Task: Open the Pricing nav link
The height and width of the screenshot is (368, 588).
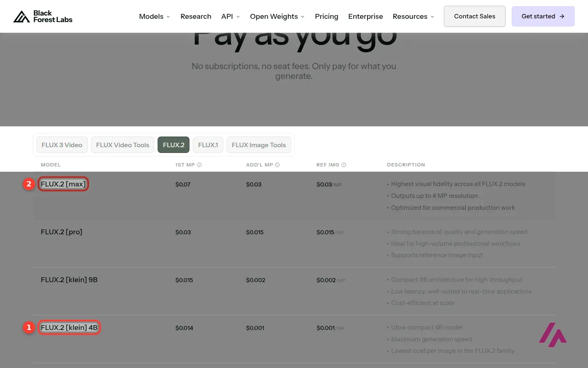Action: 327,16
